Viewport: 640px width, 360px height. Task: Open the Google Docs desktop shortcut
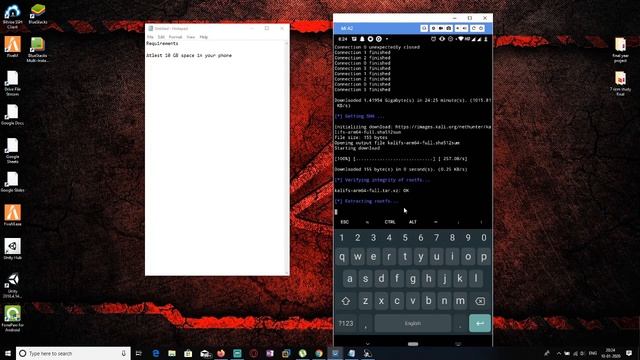12,114
